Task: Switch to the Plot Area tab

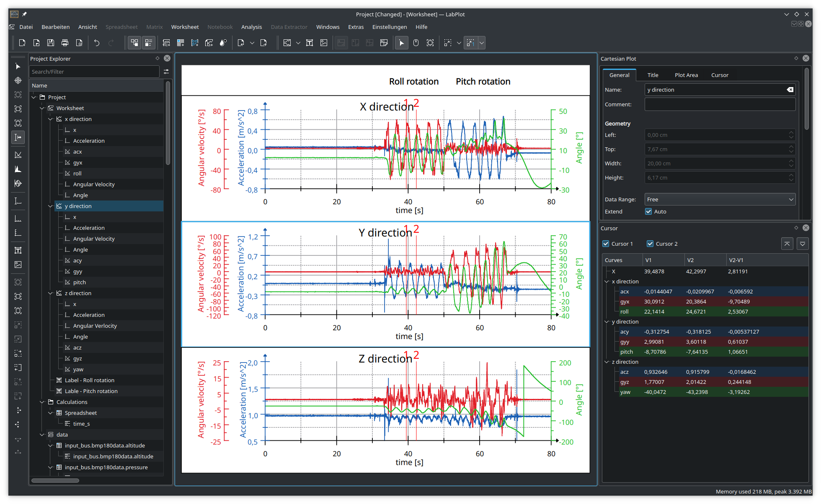Action: point(686,75)
